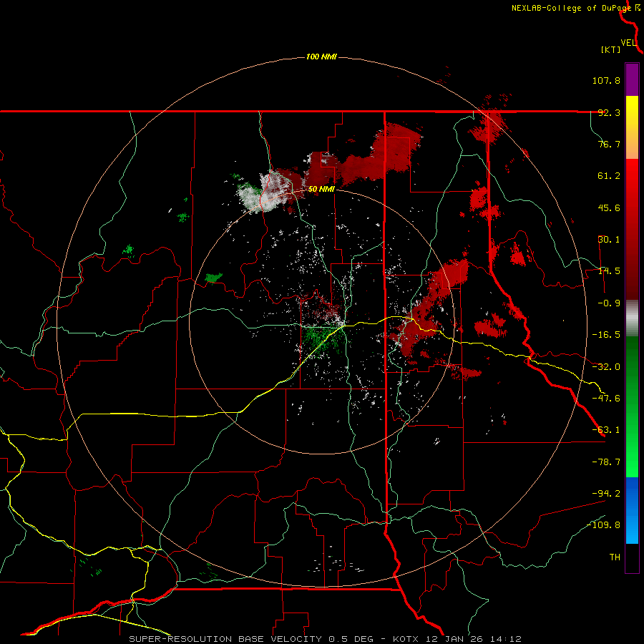Click the [KT] units label
Image resolution: width=644 pixels, height=644 pixels.
611,49
